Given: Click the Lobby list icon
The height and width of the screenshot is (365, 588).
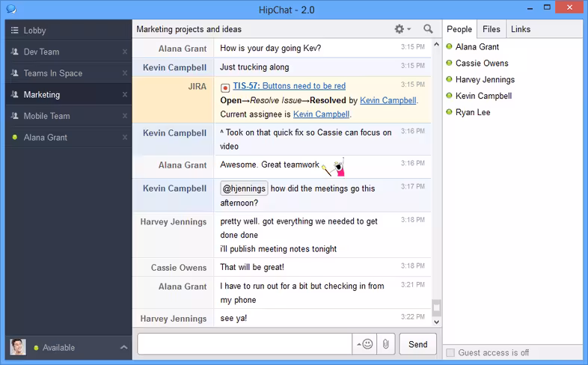Looking at the screenshot, I should pyautogui.click(x=15, y=31).
